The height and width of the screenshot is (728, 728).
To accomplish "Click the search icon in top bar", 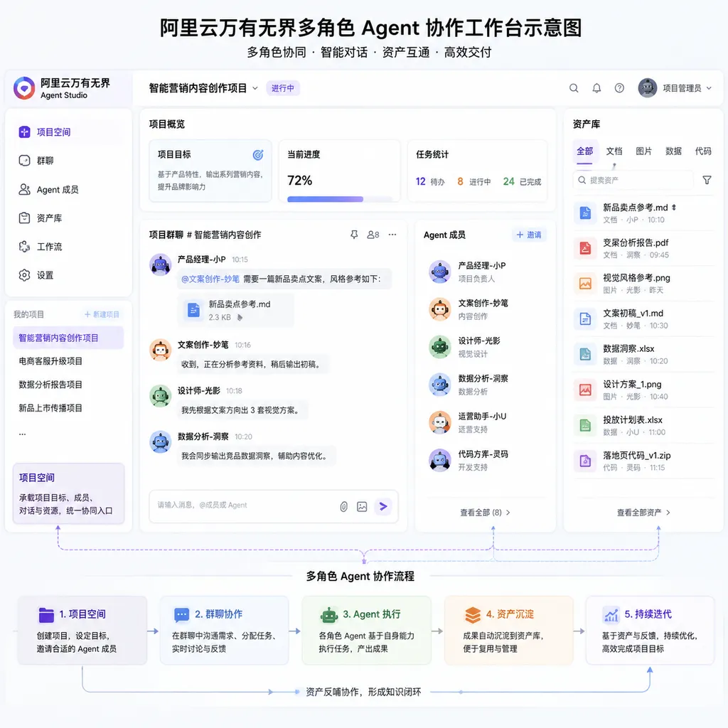I will 574,88.
